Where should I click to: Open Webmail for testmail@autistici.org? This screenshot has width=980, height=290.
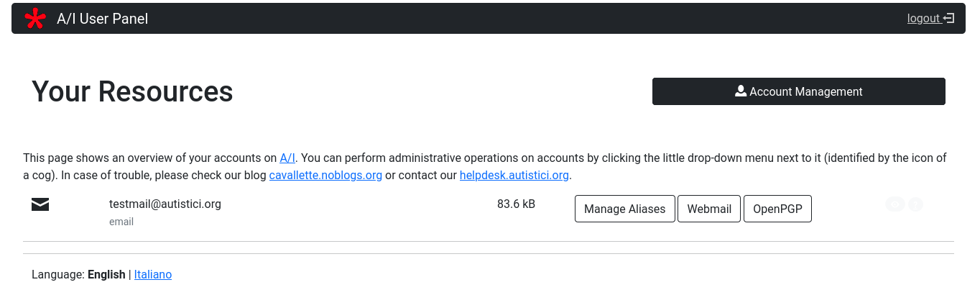pos(709,209)
